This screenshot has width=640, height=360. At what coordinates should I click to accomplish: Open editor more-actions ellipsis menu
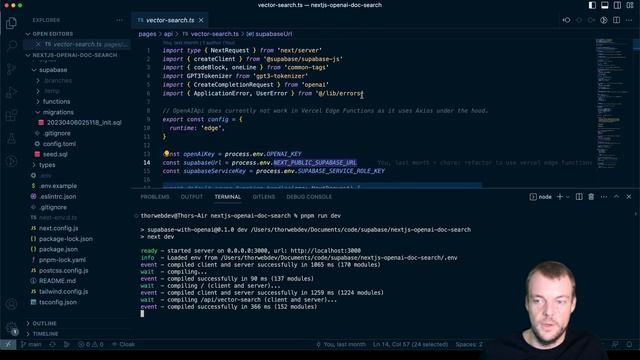(x=629, y=20)
